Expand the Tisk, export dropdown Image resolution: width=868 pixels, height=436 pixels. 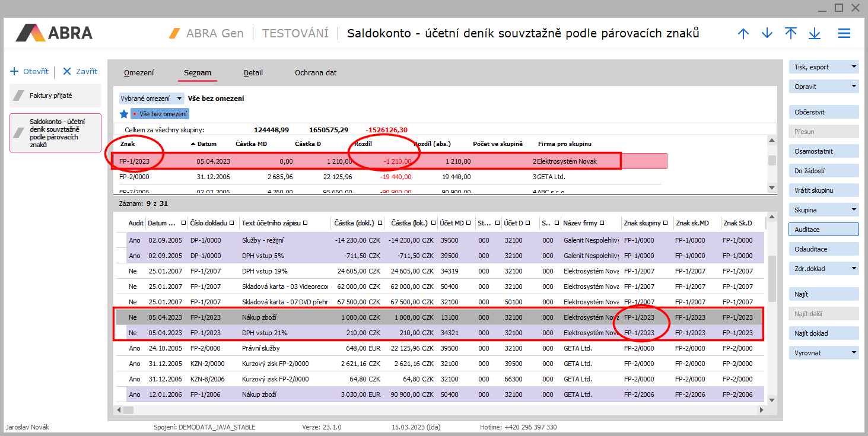[854, 67]
